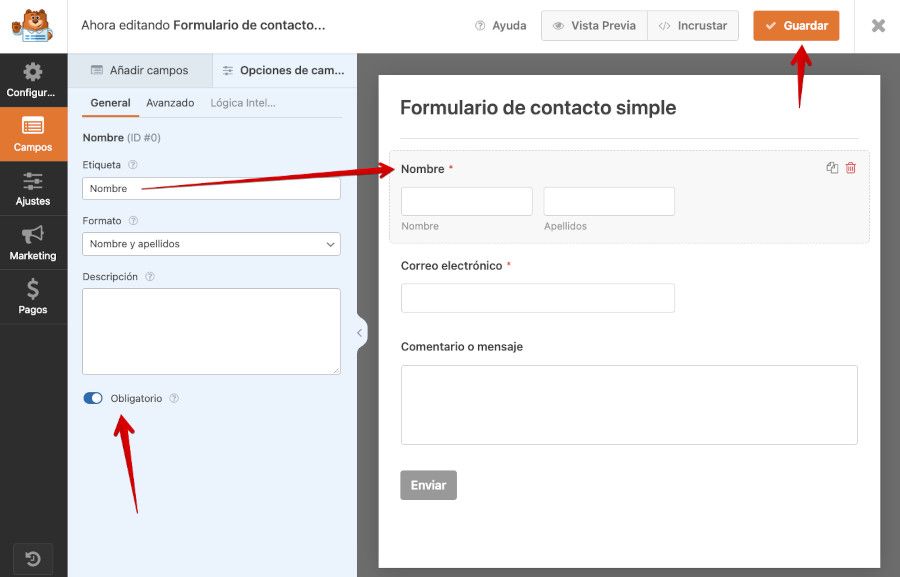The height and width of the screenshot is (577, 900).
Task: Edit the Etiqueta text field
Action: pyautogui.click(x=211, y=188)
